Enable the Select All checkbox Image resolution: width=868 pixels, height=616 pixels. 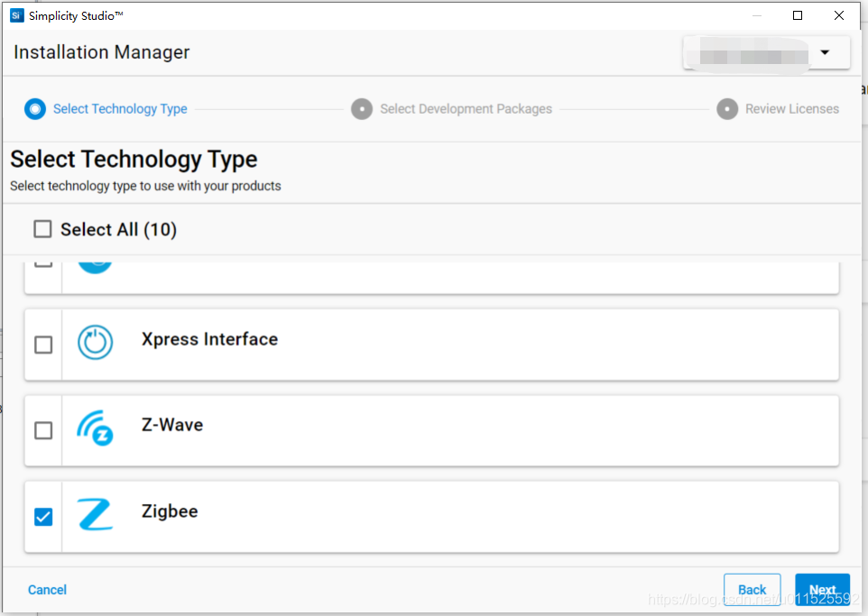pos(42,229)
